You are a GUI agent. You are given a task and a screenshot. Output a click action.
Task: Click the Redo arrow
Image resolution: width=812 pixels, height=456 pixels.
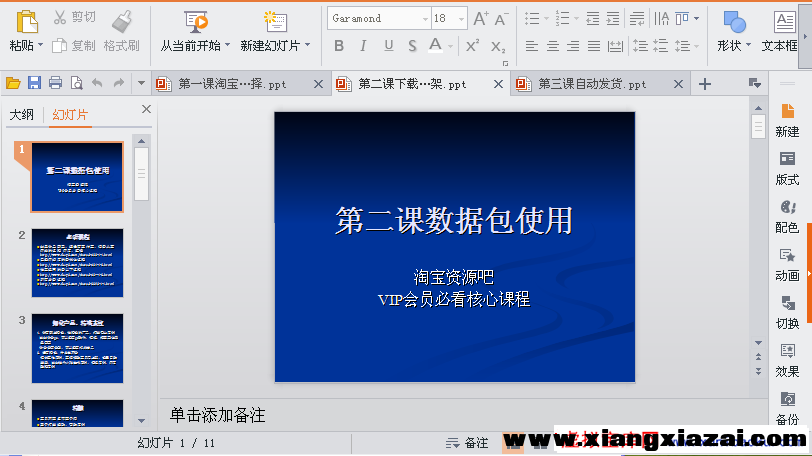[119, 83]
